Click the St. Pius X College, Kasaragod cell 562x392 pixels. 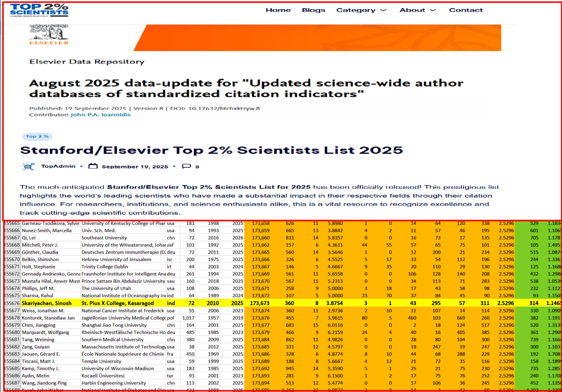[117, 291]
